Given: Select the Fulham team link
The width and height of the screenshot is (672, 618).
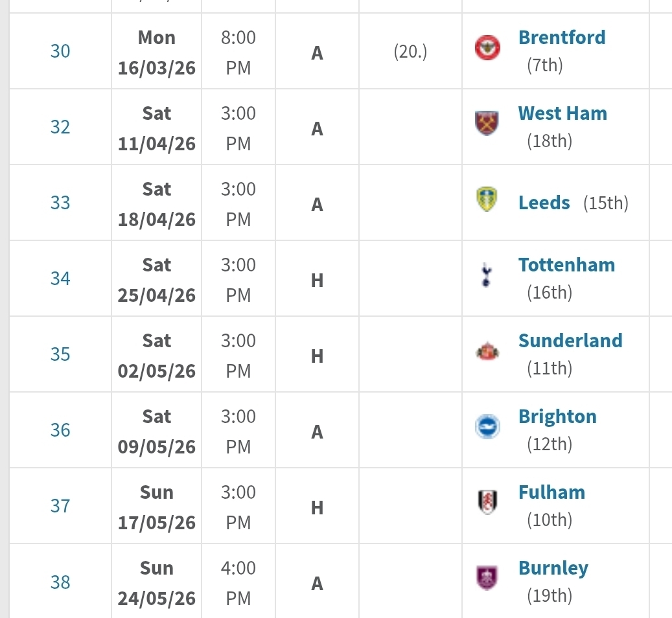Looking at the screenshot, I should coord(551,492).
